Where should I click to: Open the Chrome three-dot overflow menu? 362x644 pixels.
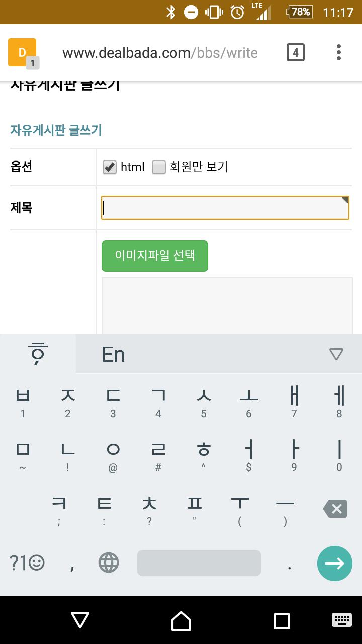338,52
